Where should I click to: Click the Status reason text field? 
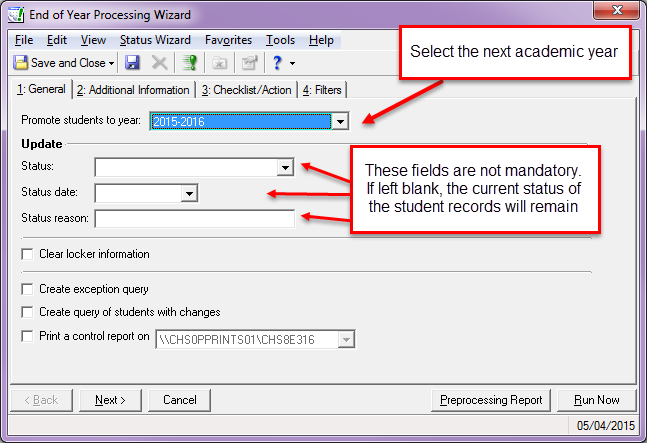pos(194,219)
